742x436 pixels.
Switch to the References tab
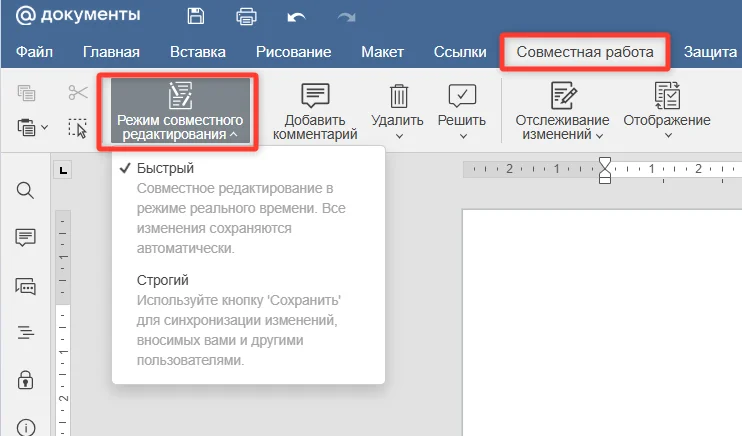460,52
